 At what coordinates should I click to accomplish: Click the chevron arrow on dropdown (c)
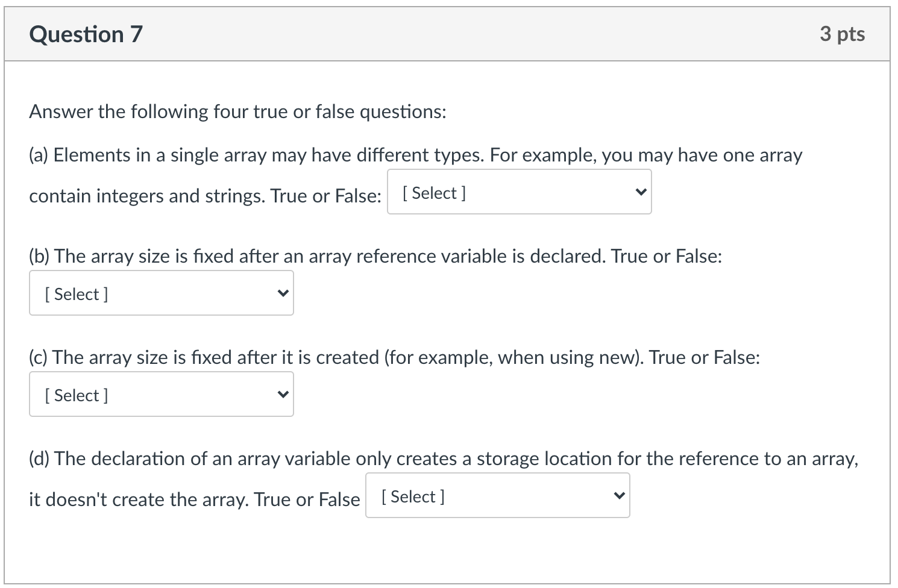[282, 394]
